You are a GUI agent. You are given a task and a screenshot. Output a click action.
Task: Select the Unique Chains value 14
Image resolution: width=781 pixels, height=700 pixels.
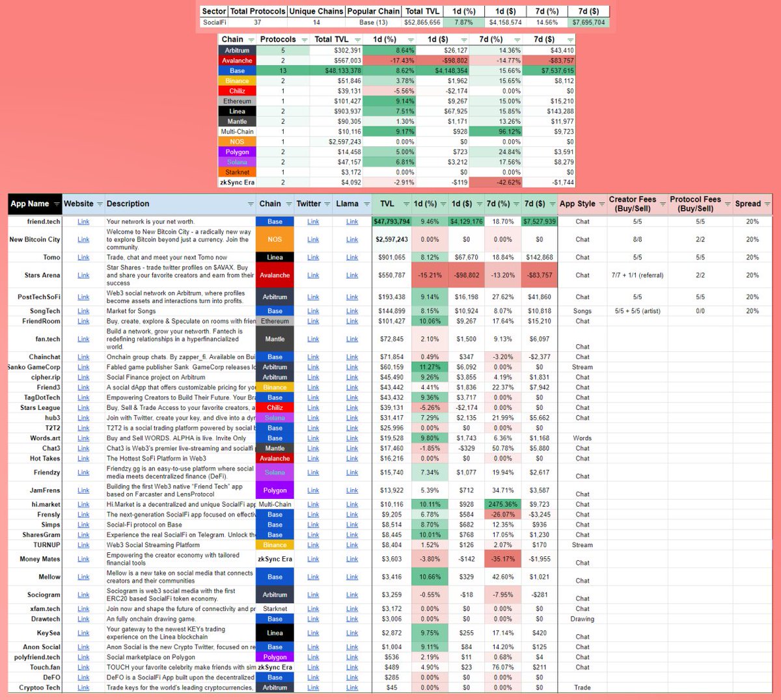316,22
